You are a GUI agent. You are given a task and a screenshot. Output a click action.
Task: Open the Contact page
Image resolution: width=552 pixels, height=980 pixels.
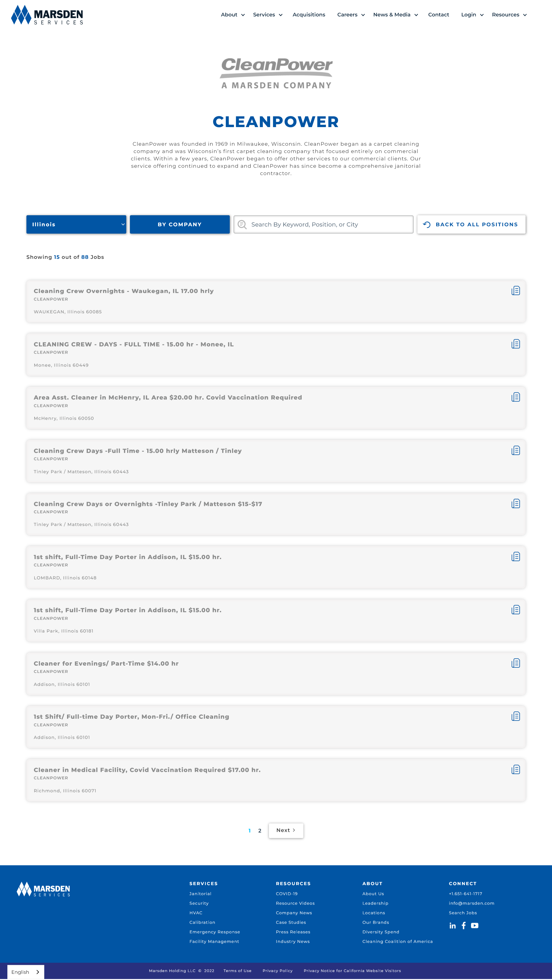pyautogui.click(x=438, y=15)
